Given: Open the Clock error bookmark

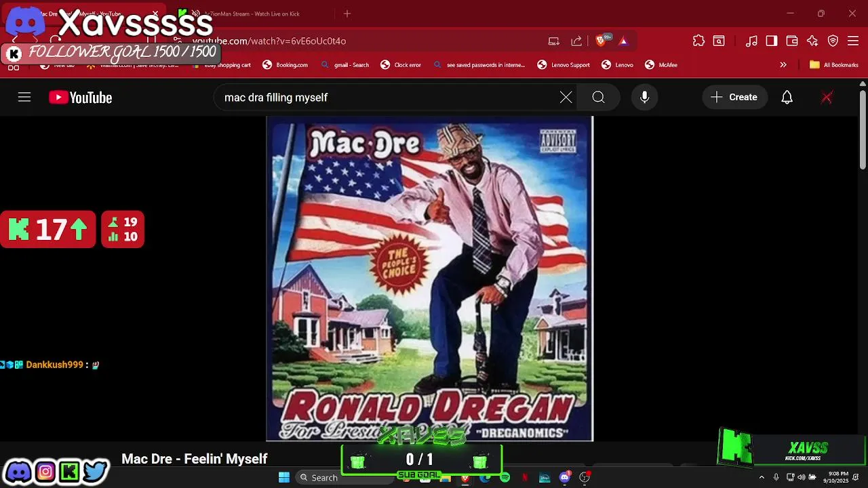Looking at the screenshot, I should pos(401,65).
